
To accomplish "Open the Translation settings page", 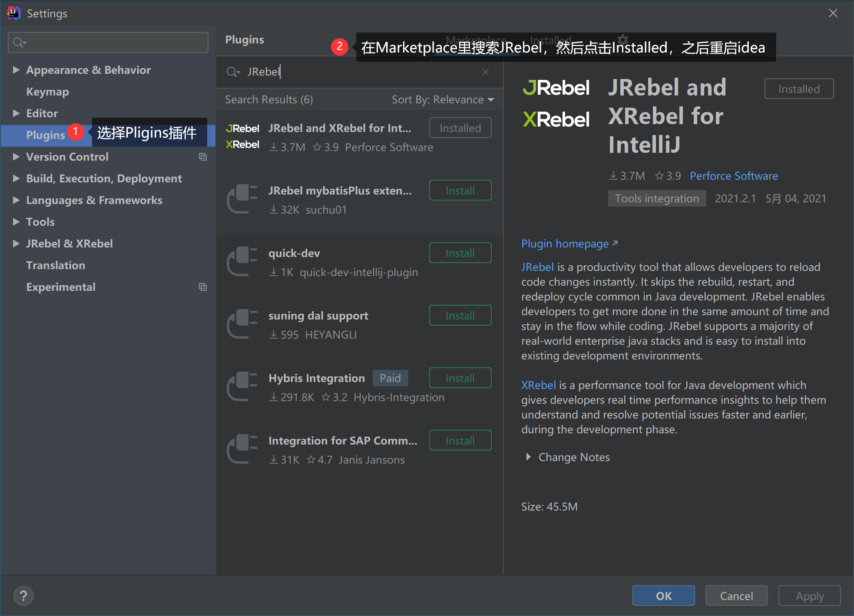I will (56, 265).
